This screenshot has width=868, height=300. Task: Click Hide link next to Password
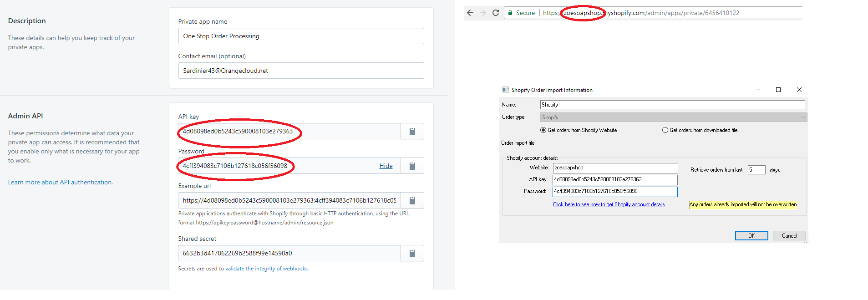pos(386,166)
